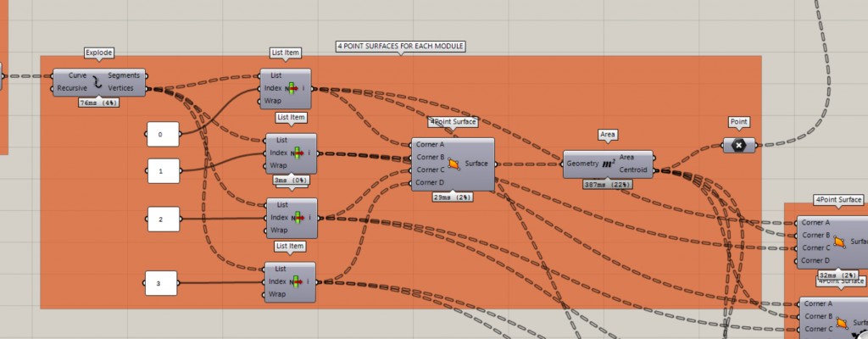
Task: Click the Explode component's center icon
Action: click(x=97, y=82)
